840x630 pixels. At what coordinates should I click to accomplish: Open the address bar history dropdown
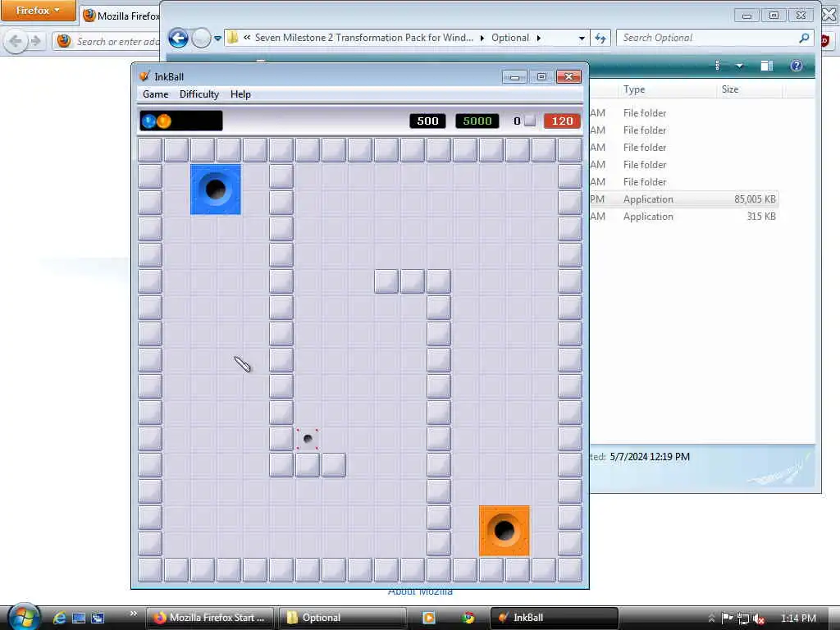click(x=582, y=39)
